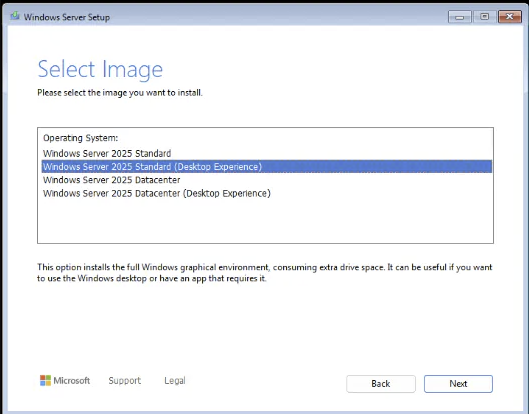Go back with the Back button
The height and width of the screenshot is (414, 529).
381,384
